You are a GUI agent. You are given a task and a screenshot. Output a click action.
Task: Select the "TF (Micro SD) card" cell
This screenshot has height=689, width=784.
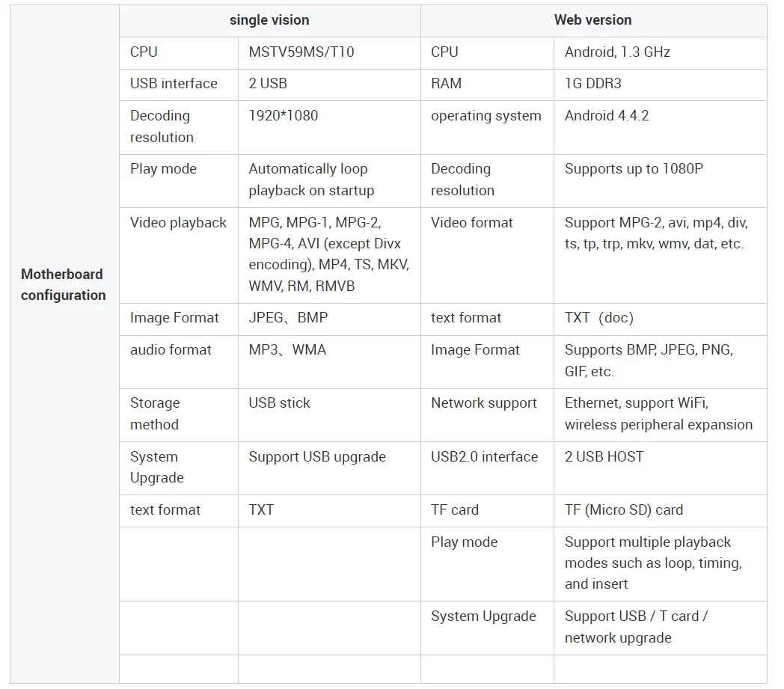click(x=624, y=510)
